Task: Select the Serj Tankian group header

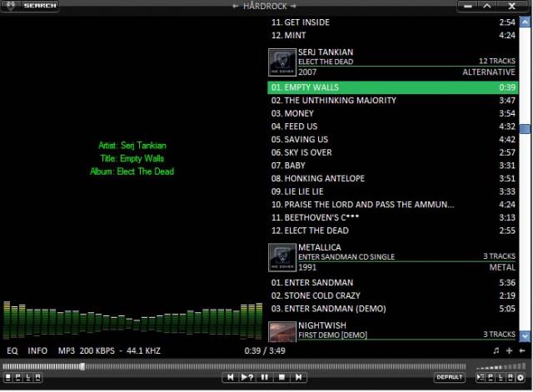Action: tap(392, 62)
